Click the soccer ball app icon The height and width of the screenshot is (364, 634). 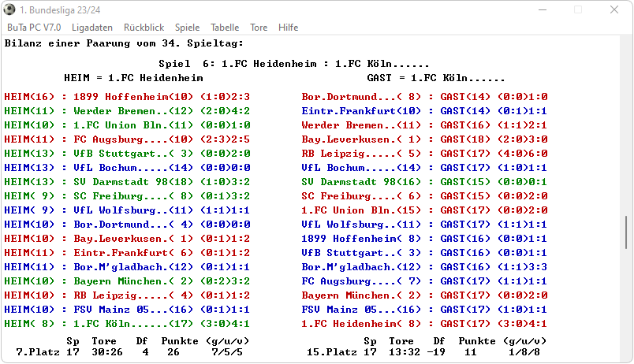pyautogui.click(x=9, y=9)
